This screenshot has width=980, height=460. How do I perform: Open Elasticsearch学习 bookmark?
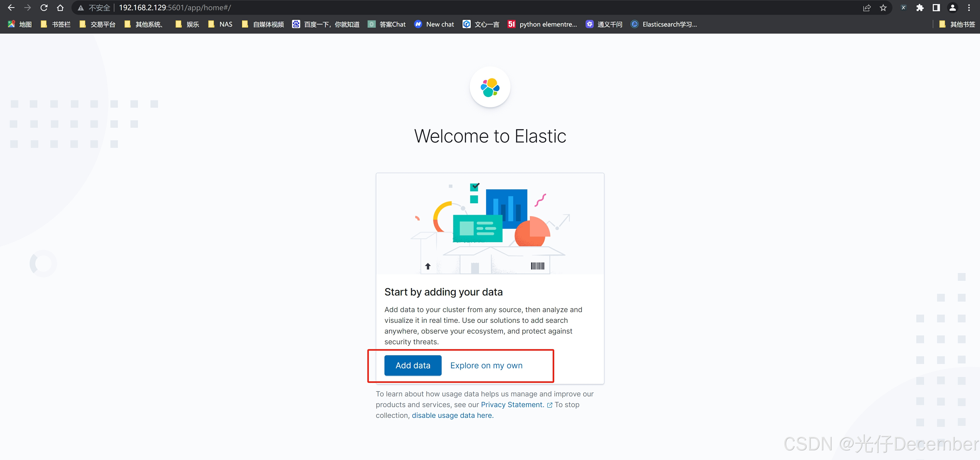pos(664,24)
